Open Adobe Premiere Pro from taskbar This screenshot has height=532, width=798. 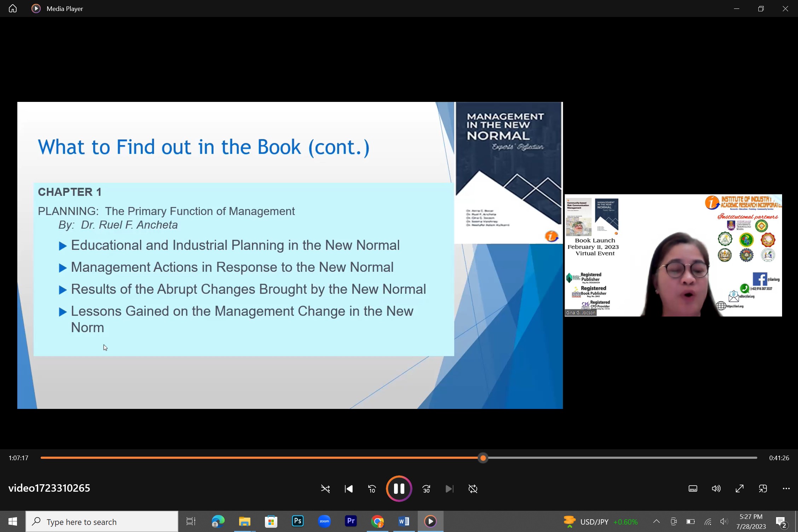pyautogui.click(x=351, y=521)
